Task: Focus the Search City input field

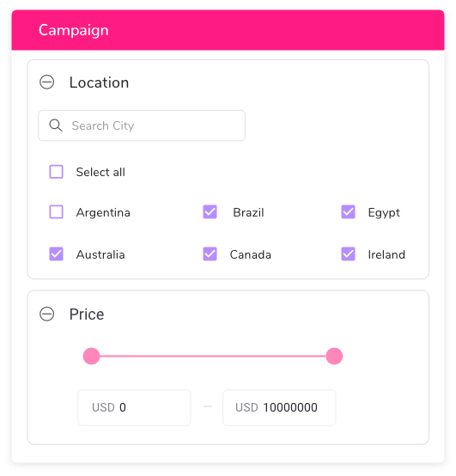Action: [142, 125]
